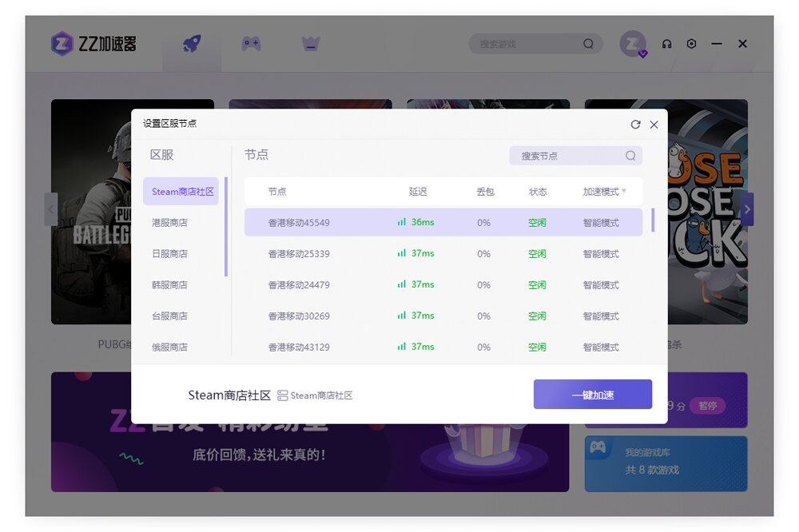Click the 暂停 pause button
Viewport: 799px width, 532px height.
[x=706, y=406]
